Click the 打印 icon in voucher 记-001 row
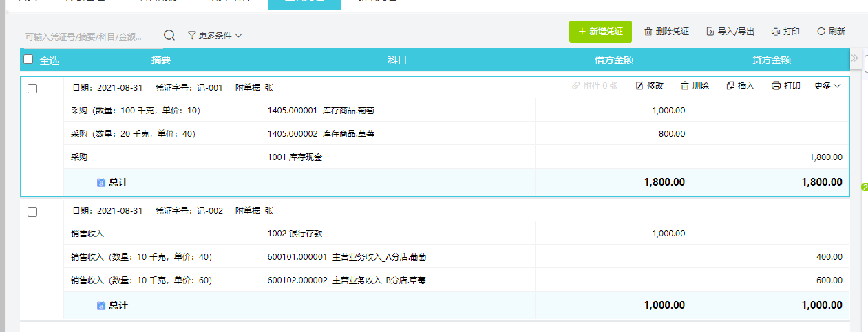The image size is (868, 332). click(x=776, y=86)
